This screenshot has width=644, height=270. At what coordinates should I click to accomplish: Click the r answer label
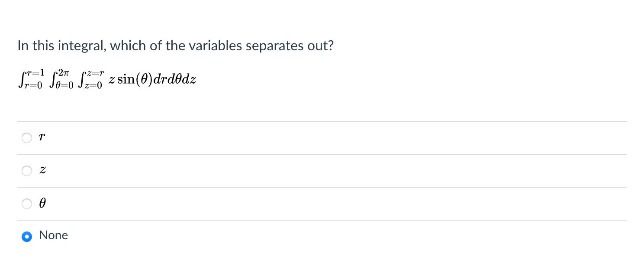coord(42,138)
